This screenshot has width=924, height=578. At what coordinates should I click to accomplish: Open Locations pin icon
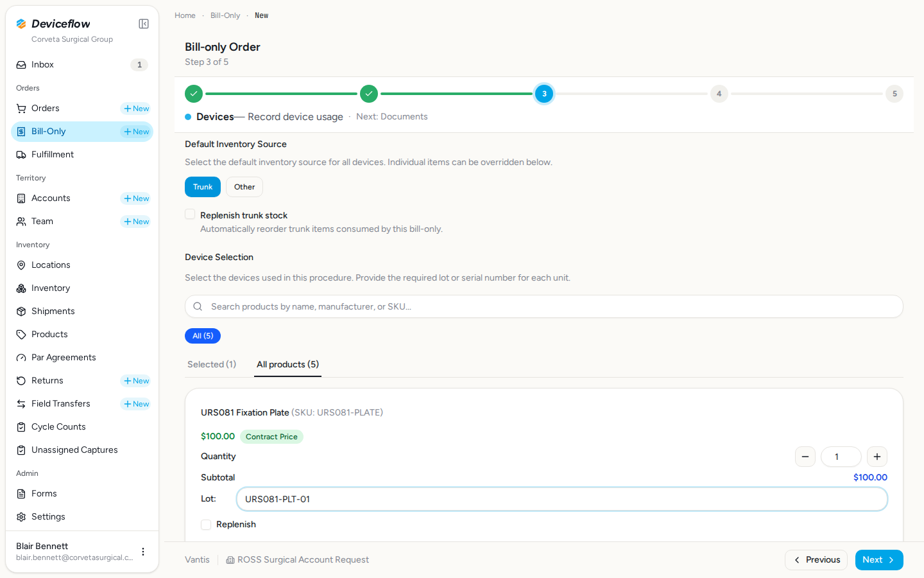click(21, 265)
